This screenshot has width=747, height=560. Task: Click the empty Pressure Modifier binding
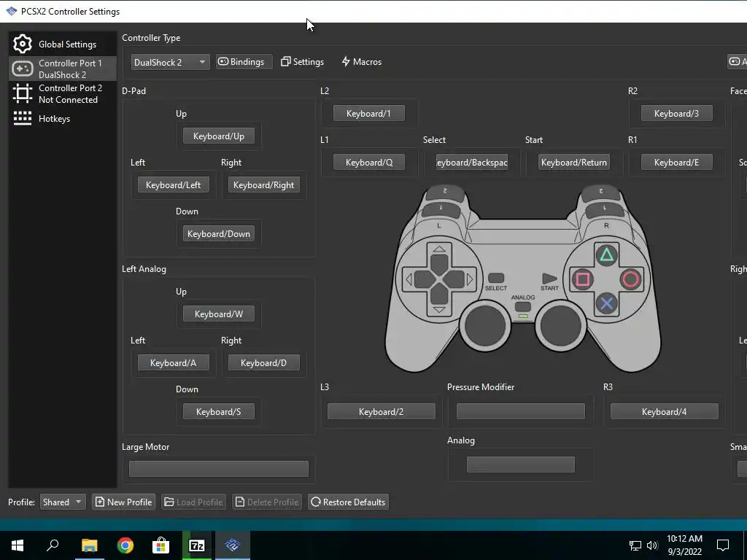pos(521,411)
